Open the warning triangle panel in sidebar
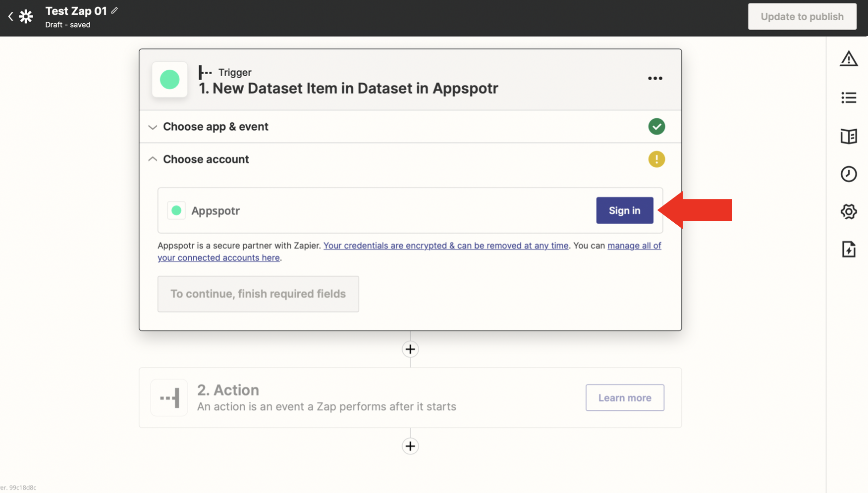Screen dimensions: 868x493 click(x=849, y=59)
